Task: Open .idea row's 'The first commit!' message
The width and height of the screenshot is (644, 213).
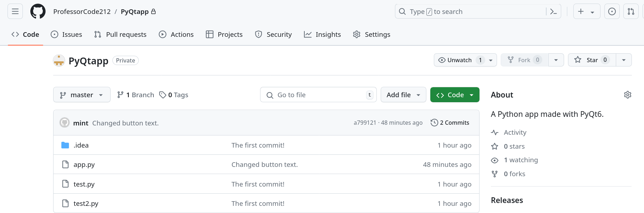Action: click(x=258, y=145)
